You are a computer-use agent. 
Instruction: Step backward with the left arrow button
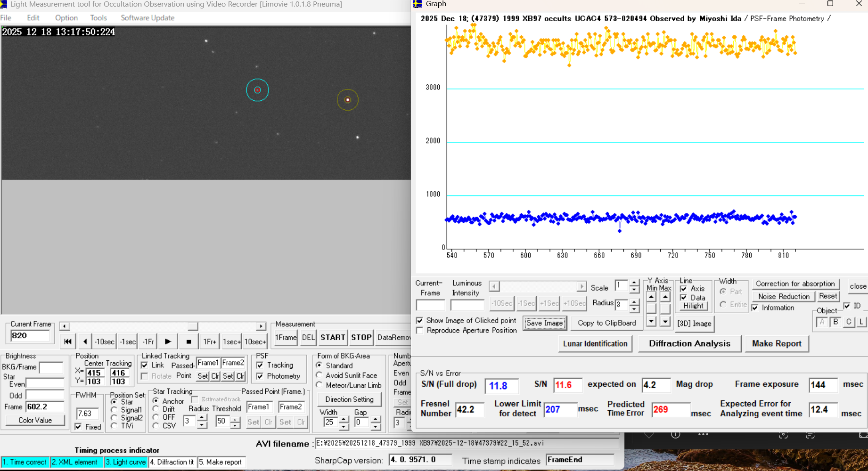pos(85,341)
